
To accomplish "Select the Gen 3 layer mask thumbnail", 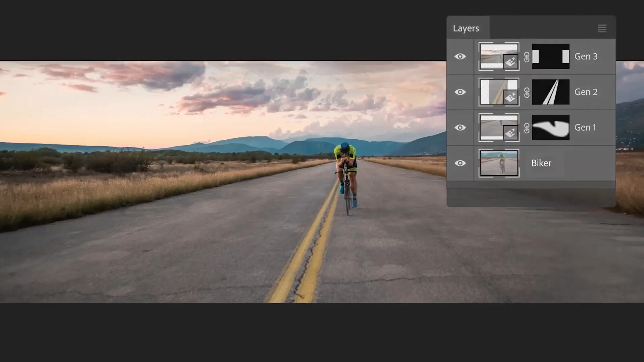I will [550, 57].
